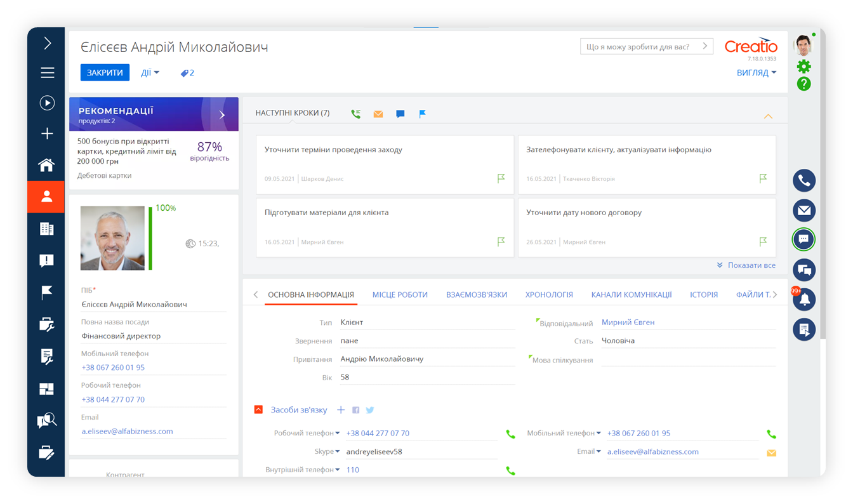Open the Дії dropdown menu
Viewport: 853px width, 504px height.
click(x=150, y=73)
